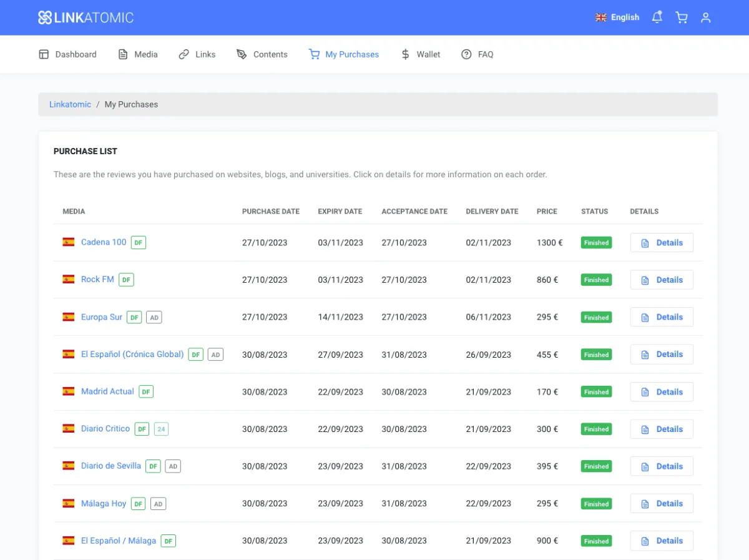The width and height of the screenshot is (749, 560).
Task: Open the Wallet menu item
Action: tap(421, 54)
